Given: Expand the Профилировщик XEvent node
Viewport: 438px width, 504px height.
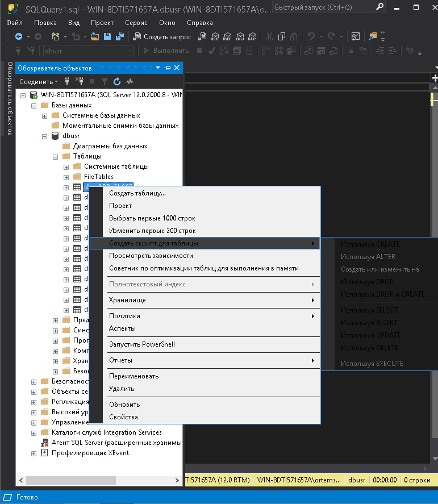Looking at the screenshot, I should click(x=34, y=453).
